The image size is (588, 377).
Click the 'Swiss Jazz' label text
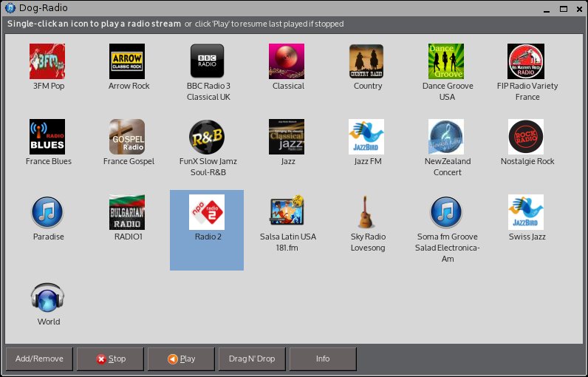click(527, 237)
